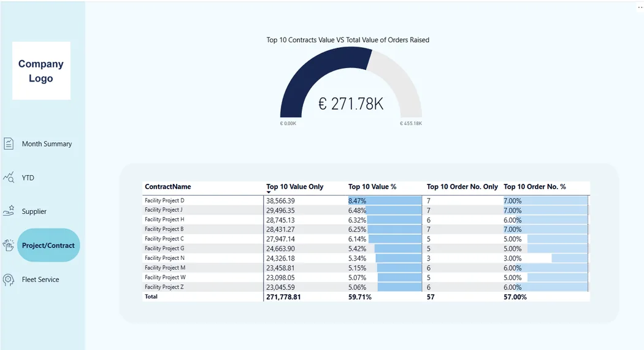Click the 57.00% total order percentage
644x350 pixels.
pos(515,297)
